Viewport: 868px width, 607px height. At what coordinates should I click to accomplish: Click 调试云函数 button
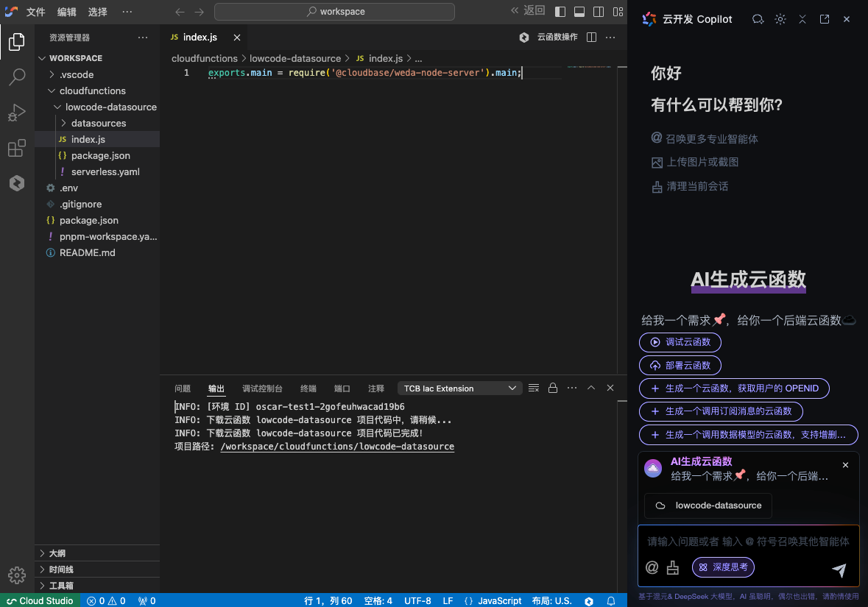click(680, 343)
